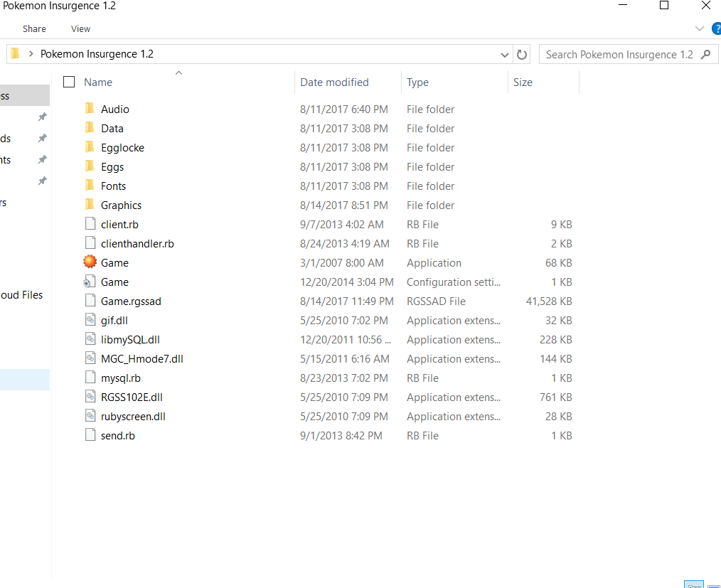Click the send.rb file icon
This screenshot has height=588, width=721.
pyautogui.click(x=90, y=435)
